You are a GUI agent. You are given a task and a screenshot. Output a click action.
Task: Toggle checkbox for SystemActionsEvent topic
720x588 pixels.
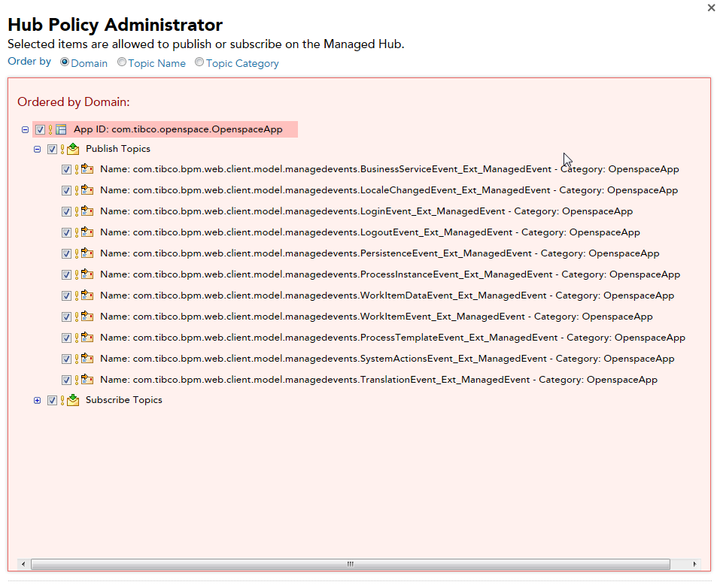(x=66, y=359)
